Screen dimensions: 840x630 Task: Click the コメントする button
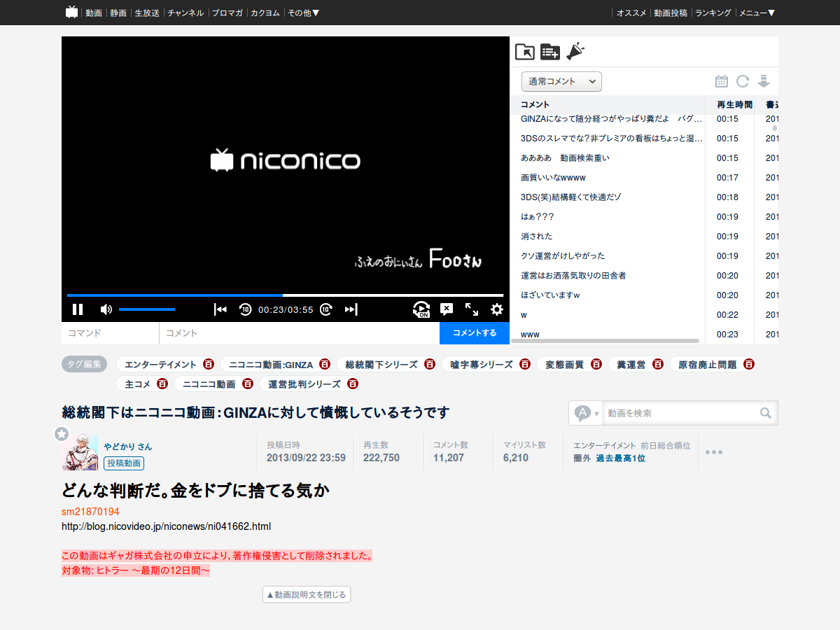[x=475, y=333]
